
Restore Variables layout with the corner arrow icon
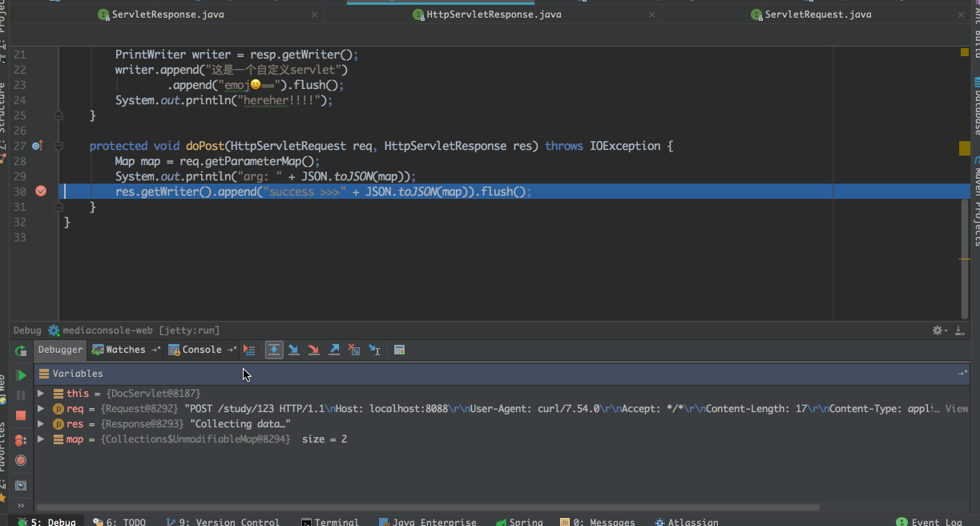pos(962,374)
